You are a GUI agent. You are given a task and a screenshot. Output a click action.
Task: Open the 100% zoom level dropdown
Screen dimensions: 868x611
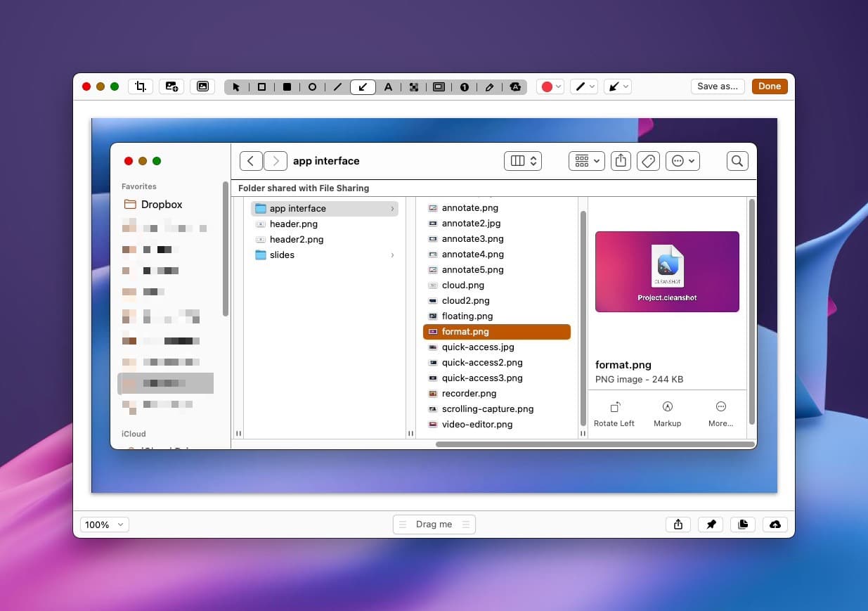coord(103,525)
